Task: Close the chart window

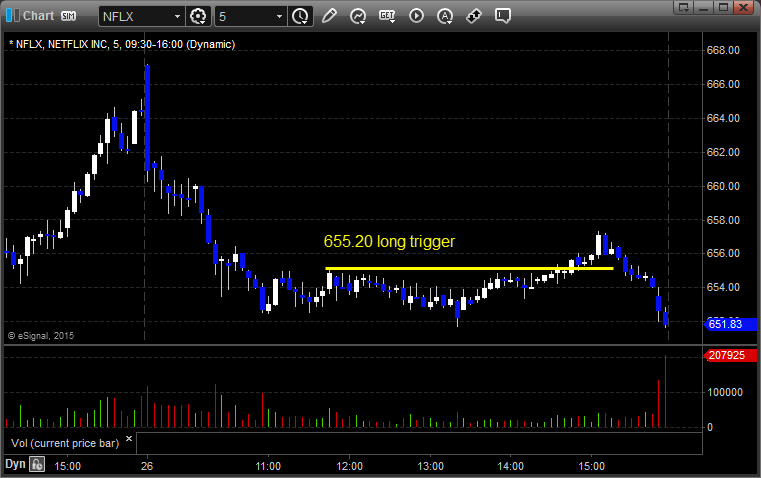Action: pos(743,7)
